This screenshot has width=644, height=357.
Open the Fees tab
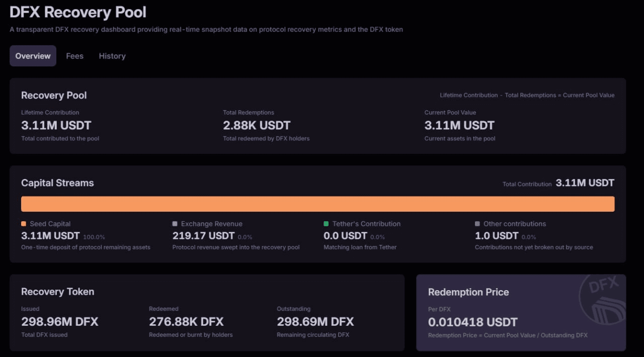pos(74,56)
